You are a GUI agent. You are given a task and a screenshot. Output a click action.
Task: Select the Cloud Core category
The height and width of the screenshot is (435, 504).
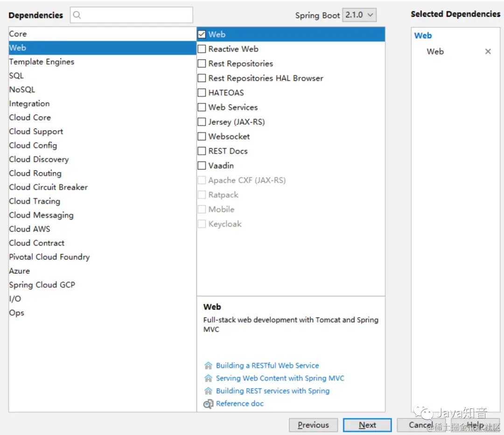pos(103,117)
